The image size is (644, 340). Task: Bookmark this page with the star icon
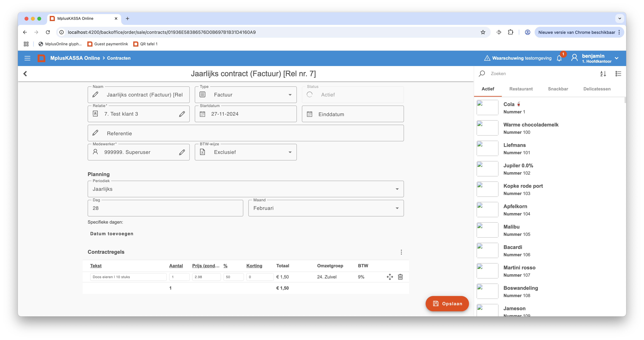click(x=483, y=32)
